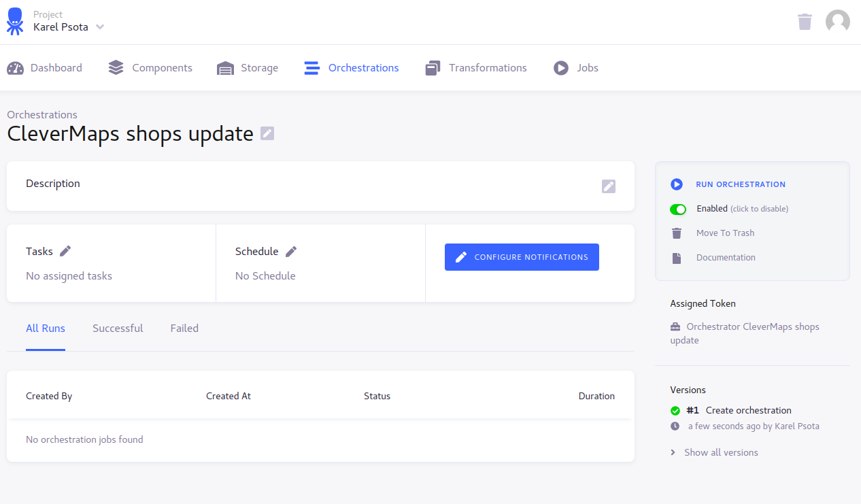The height and width of the screenshot is (504, 861).
Task: Click the Run Orchestration play icon
Action: pyautogui.click(x=676, y=184)
